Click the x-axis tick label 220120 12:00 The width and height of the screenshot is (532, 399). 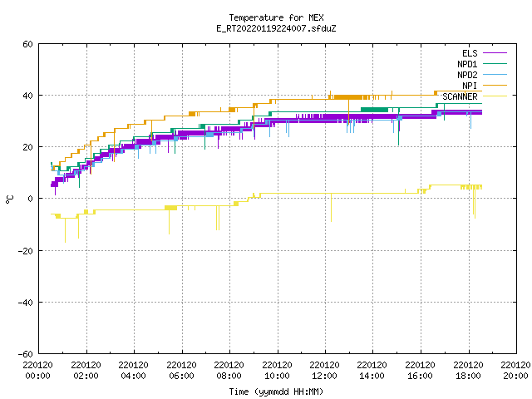[x=325, y=371]
